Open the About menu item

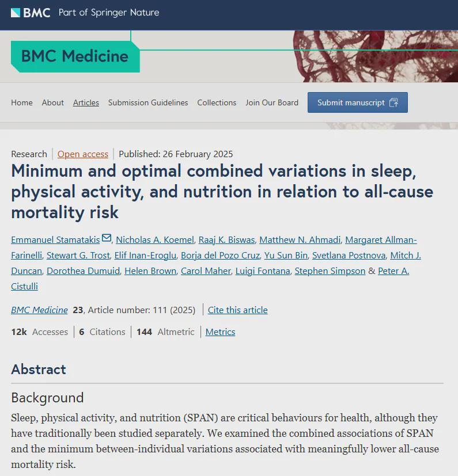52,102
